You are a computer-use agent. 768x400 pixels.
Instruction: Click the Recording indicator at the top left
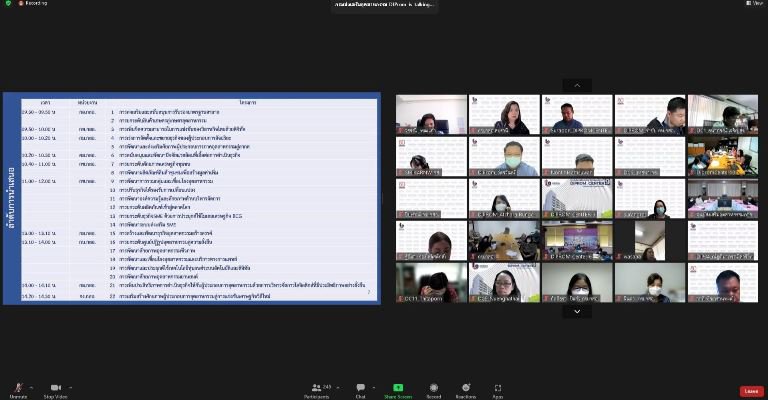point(33,3)
